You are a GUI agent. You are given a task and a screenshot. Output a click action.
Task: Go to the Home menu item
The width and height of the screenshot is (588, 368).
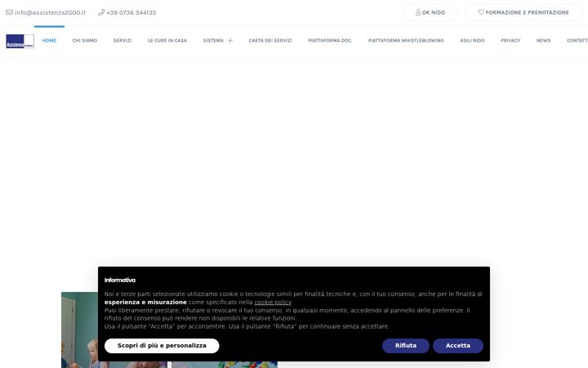49,41
